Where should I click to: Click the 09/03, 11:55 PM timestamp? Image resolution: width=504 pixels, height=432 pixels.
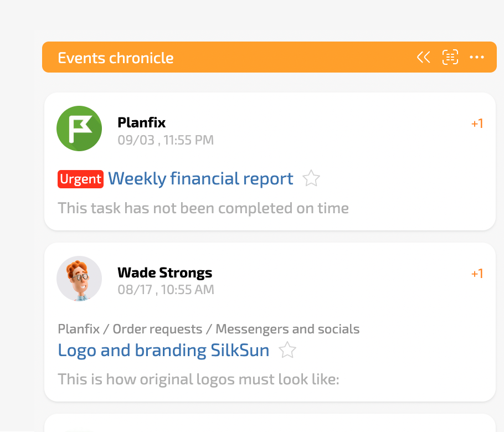[166, 140]
